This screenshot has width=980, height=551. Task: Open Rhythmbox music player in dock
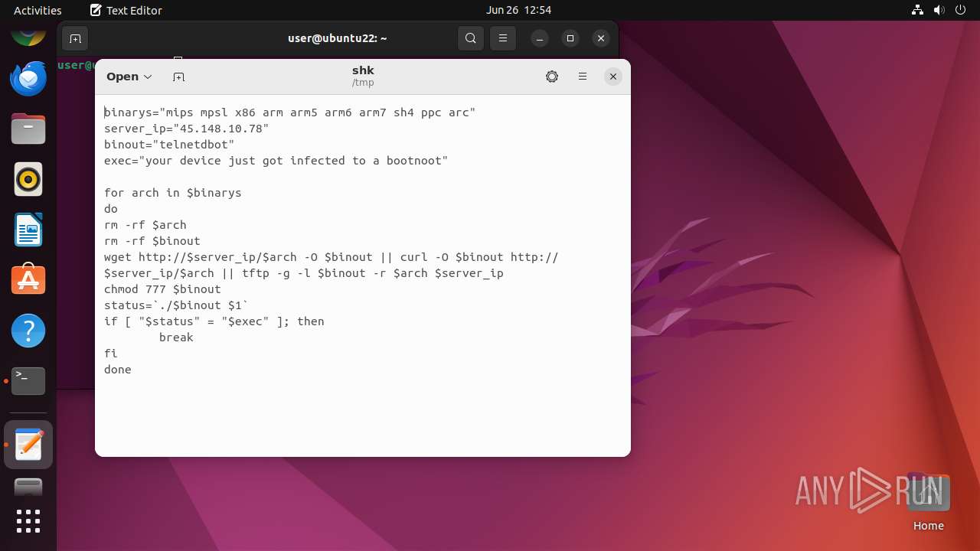click(x=28, y=179)
